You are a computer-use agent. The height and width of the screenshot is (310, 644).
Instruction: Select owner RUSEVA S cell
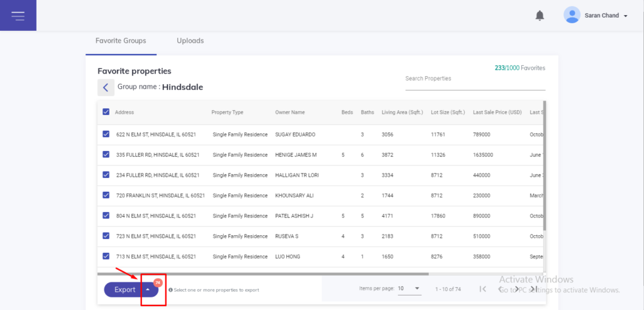287,236
